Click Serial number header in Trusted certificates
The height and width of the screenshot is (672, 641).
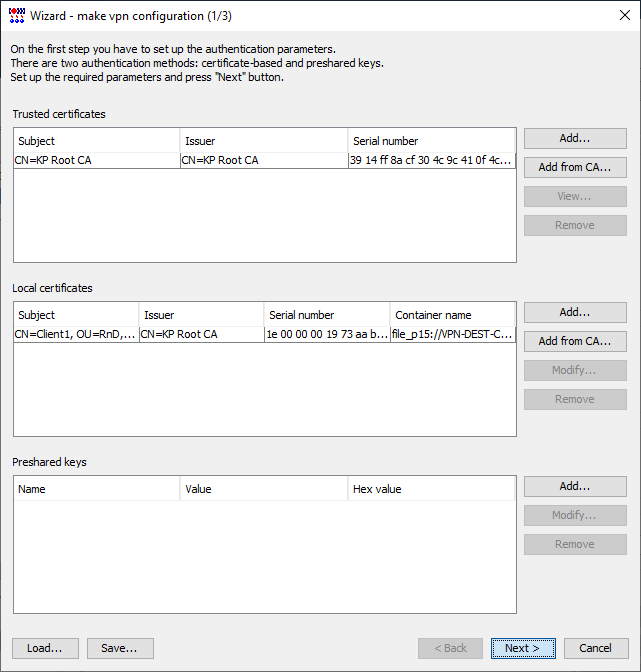tap(431, 141)
